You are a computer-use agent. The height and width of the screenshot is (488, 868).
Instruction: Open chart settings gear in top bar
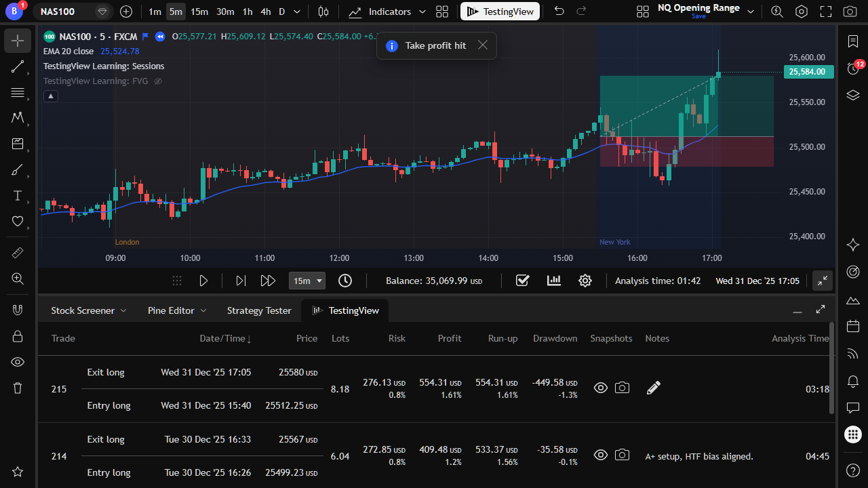pos(802,12)
